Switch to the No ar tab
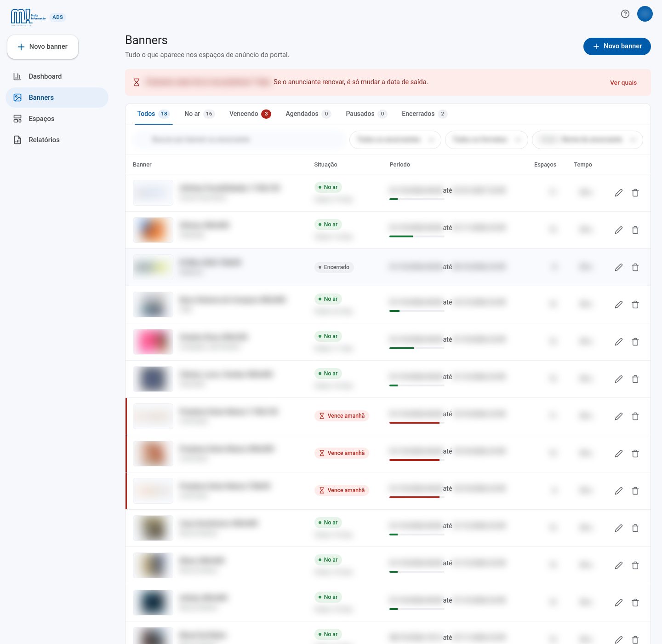The image size is (662, 644). [200, 114]
